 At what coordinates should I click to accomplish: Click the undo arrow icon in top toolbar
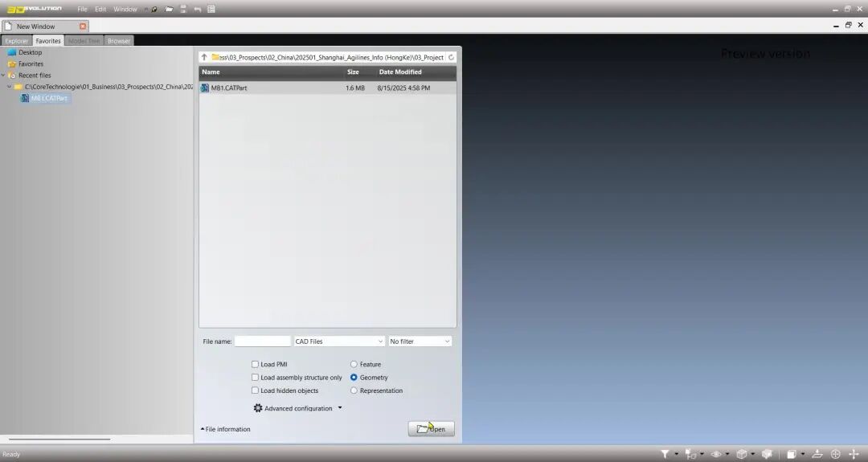(x=198, y=9)
